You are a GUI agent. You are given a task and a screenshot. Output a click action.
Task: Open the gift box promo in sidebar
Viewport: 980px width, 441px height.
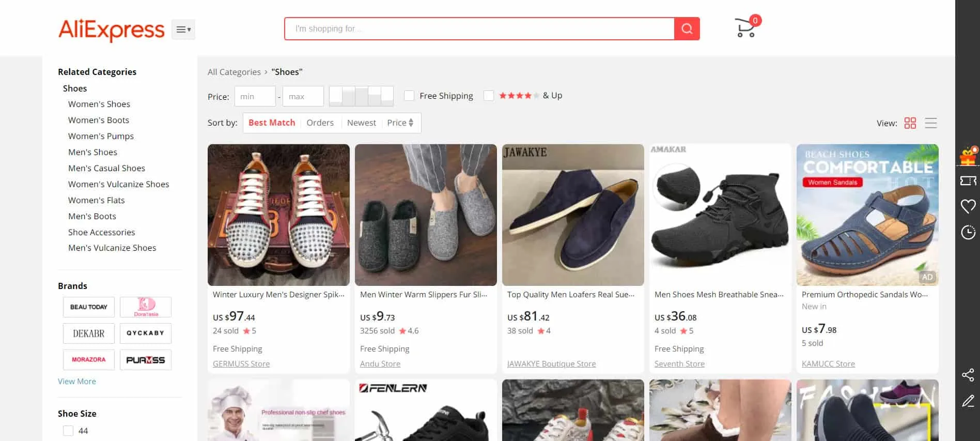[x=968, y=157]
